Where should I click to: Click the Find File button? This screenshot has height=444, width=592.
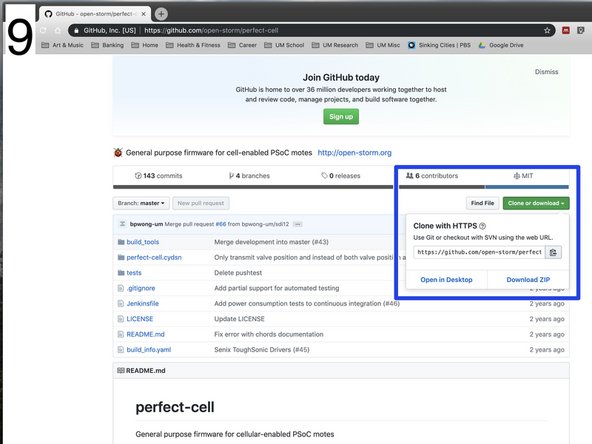pos(482,203)
